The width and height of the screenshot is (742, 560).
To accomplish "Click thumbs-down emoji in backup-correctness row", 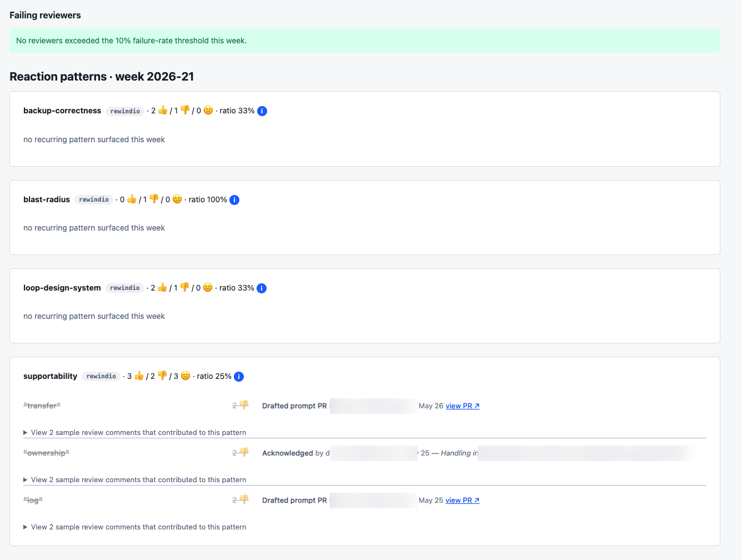I will [x=185, y=111].
